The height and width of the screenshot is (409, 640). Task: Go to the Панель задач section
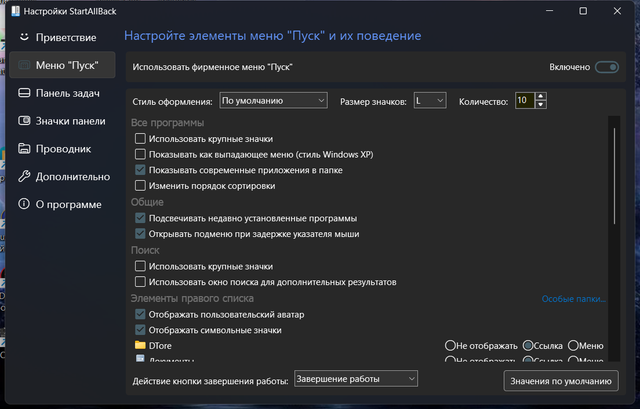pos(62,93)
